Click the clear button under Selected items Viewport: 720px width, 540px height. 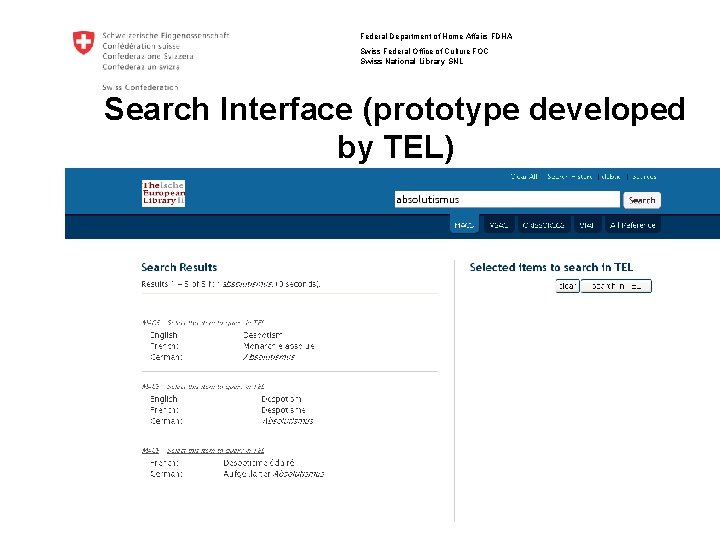pyautogui.click(x=567, y=286)
